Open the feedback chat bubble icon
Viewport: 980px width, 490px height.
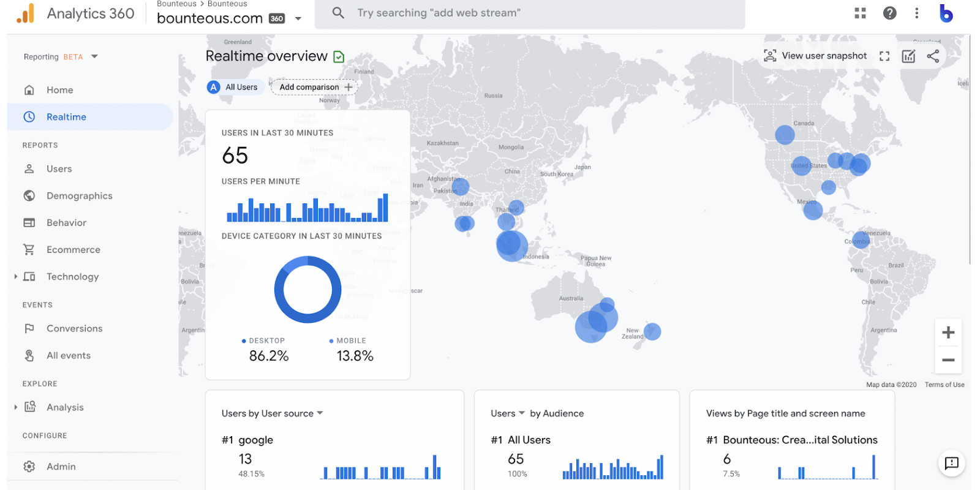951,463
